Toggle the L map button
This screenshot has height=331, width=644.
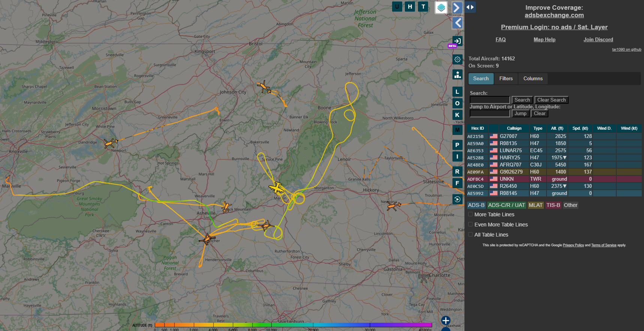coord(457,91)
